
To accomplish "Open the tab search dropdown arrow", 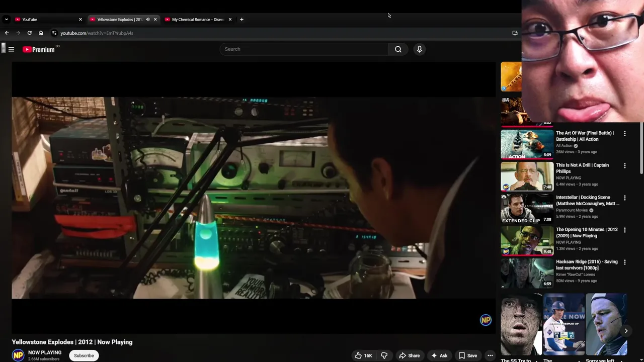I will click(6, 20).
